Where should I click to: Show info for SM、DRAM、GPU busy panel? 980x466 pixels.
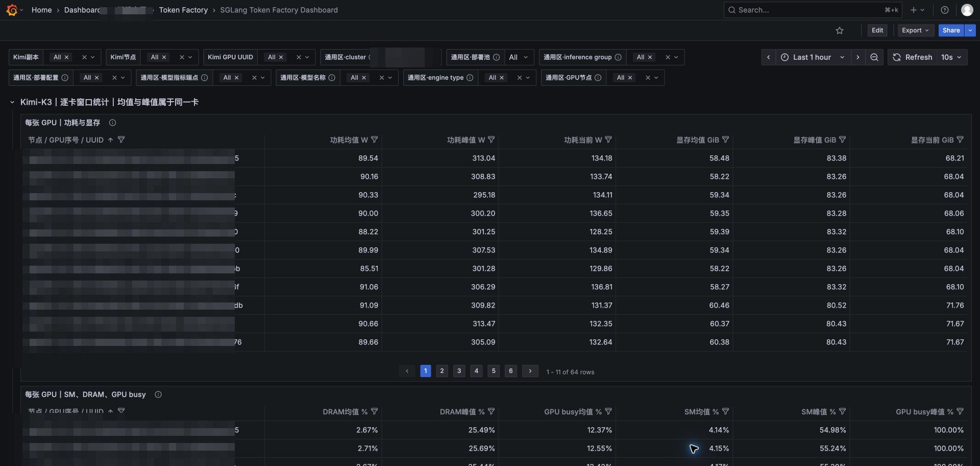(x=158, y=394)
